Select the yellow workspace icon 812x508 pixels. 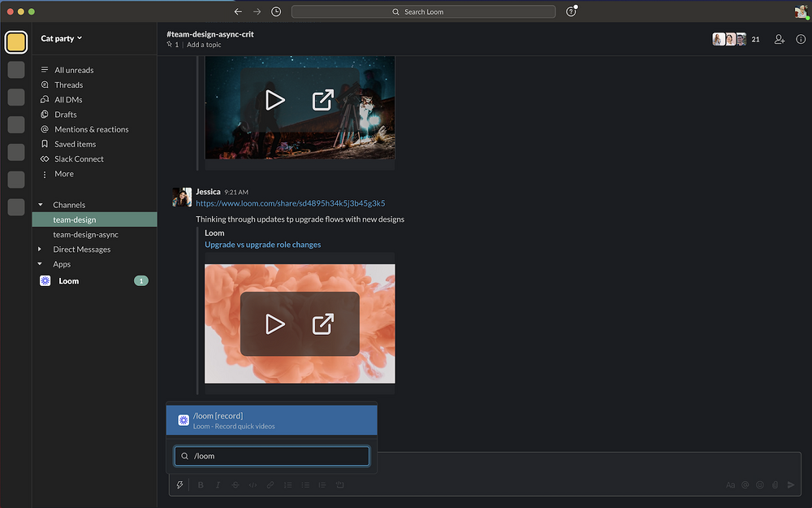(x=16, y=42)
